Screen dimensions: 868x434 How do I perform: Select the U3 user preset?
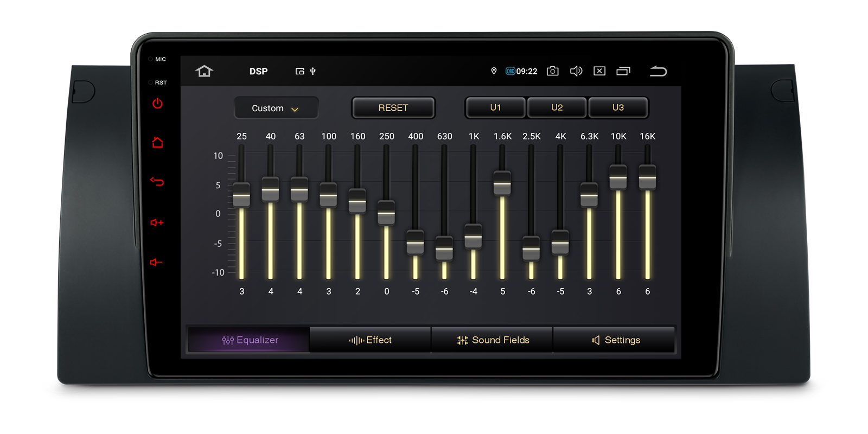point(618,107)
